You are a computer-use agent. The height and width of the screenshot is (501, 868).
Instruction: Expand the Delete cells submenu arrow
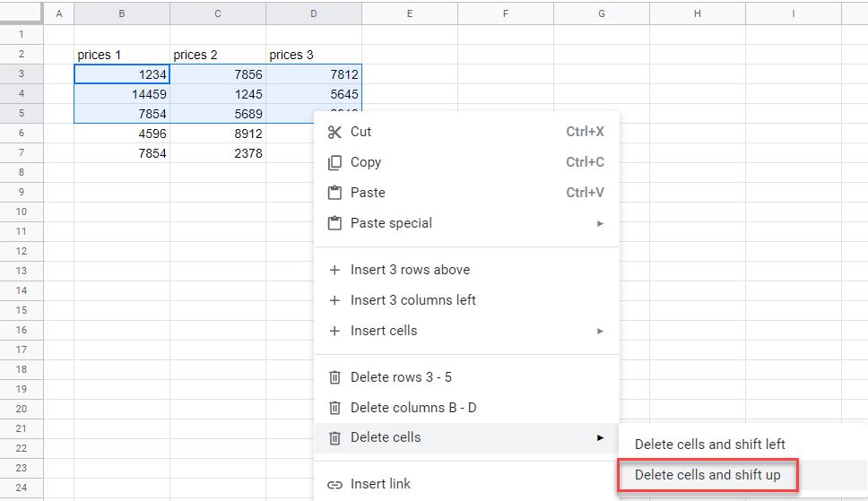point(600,438)
